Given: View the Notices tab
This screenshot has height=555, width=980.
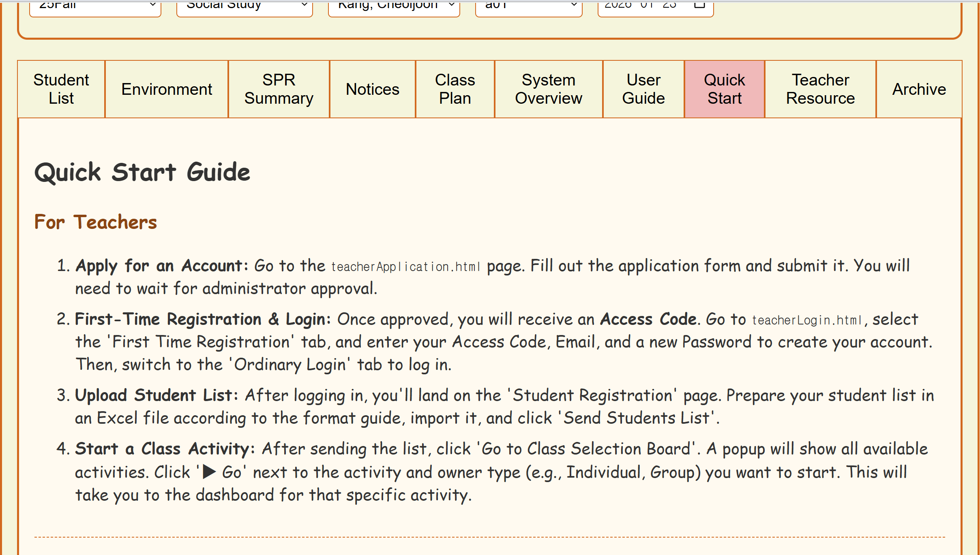Looking at the screenshot, I should tap(372, 89).
